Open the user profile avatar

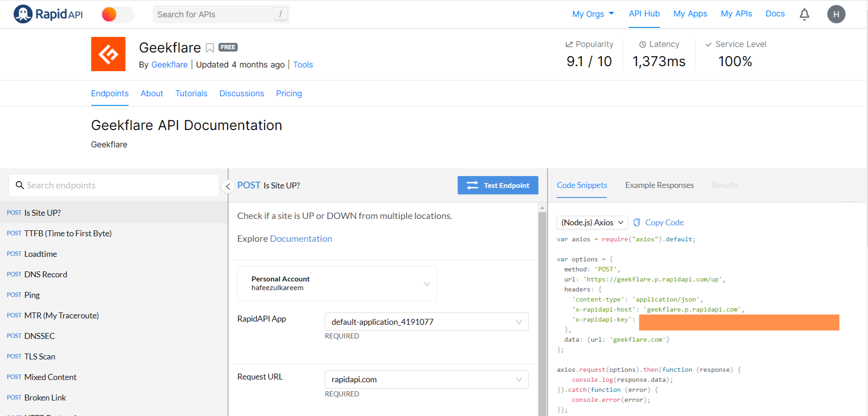pos(836,14)
